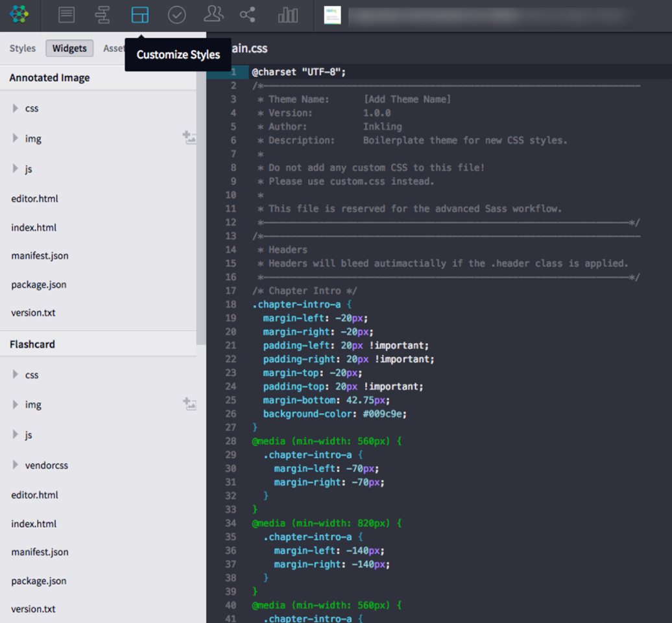Open manifest.json under Annotated Image
This screenshot has height=623, width=672.
[38, 255]
